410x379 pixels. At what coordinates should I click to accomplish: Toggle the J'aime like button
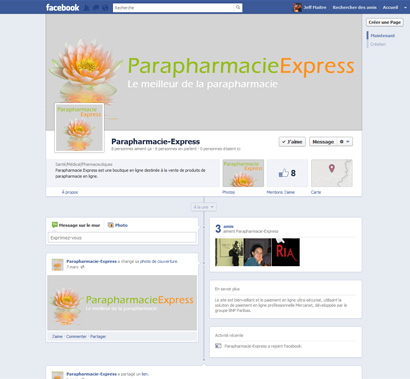click(x=292, y=142)
